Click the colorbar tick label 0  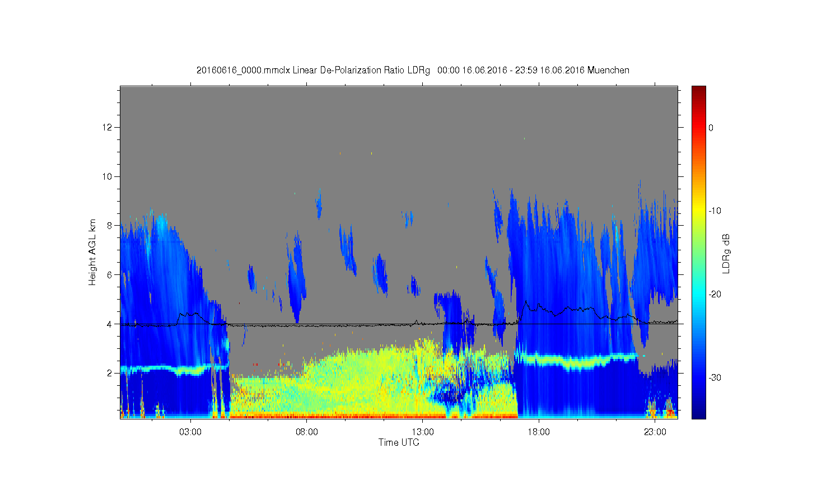[x=711, y=128]
